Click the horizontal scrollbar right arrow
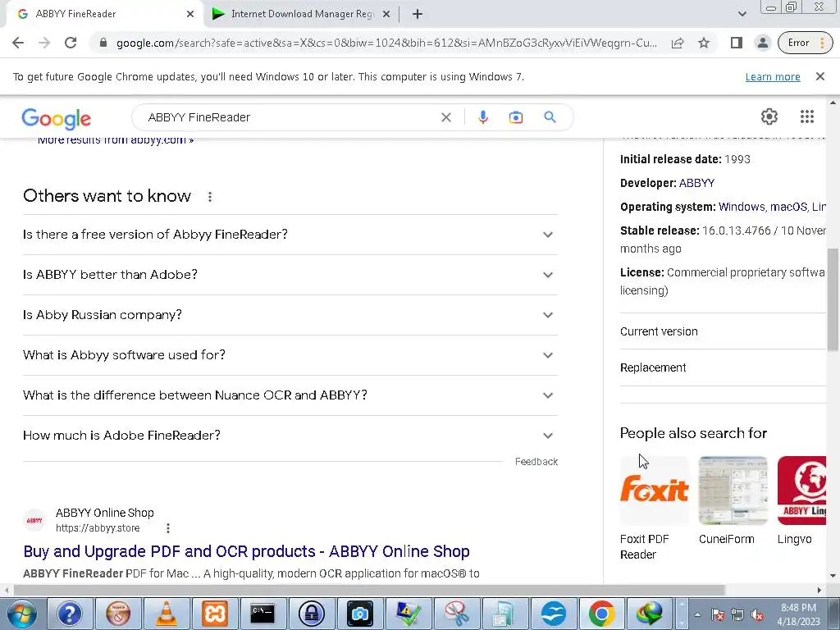Screen dimensions: 840x630 (x=819, y=591)
